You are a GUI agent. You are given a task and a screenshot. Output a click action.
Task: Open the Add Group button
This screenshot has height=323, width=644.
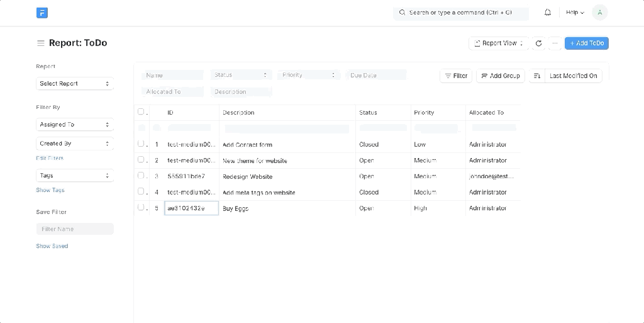pos(501,76)
